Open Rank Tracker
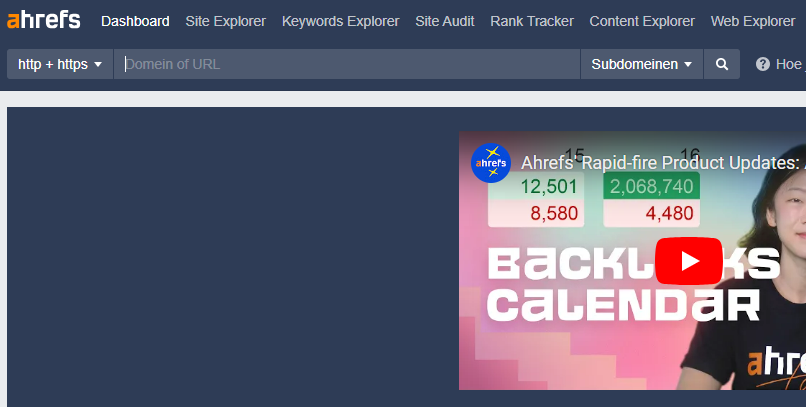Screen dimensions: 806x407 click(532, 21)
